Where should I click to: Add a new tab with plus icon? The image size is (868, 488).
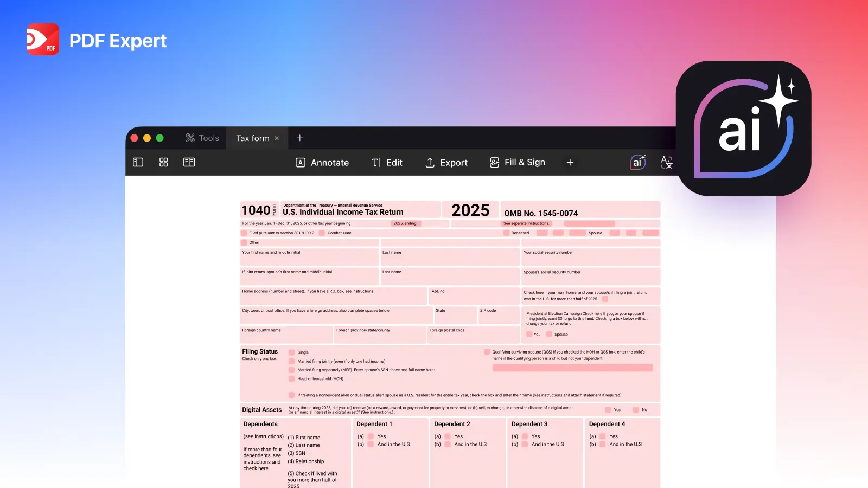pyautogui.click(x=299, y=138)
